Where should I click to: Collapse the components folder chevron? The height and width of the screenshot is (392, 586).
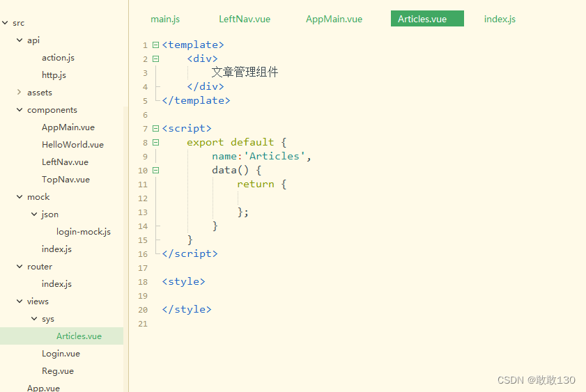coord(20,110)
